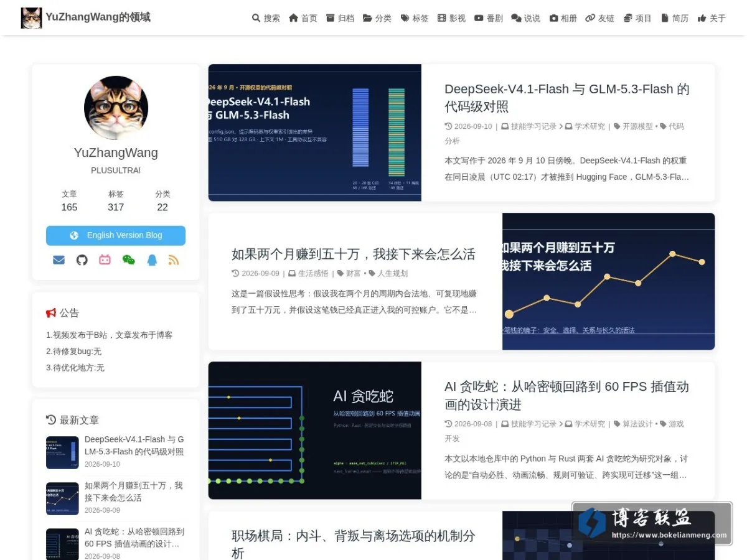Open 相册 photo album in navbar
This screenshot has height=560, width=747.
pos(563,18)
